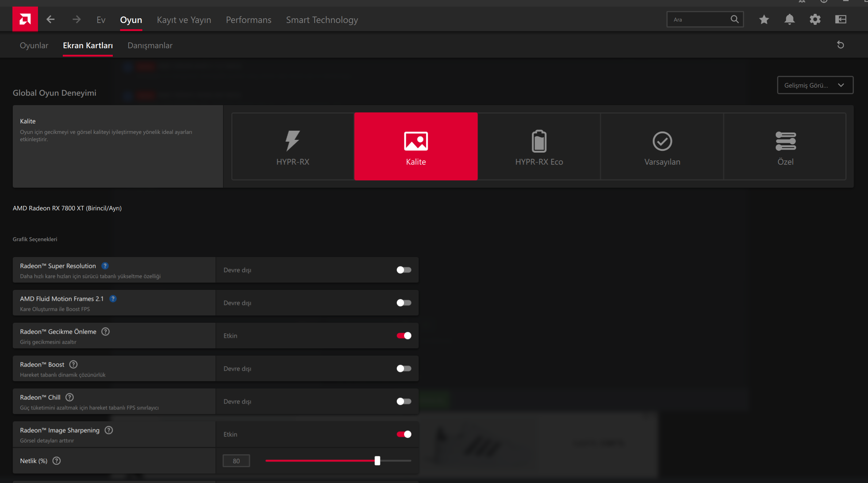The height and width of the screenshot is (483, 868).
Task: Click the Ara search field
Action: pos(699,20)
